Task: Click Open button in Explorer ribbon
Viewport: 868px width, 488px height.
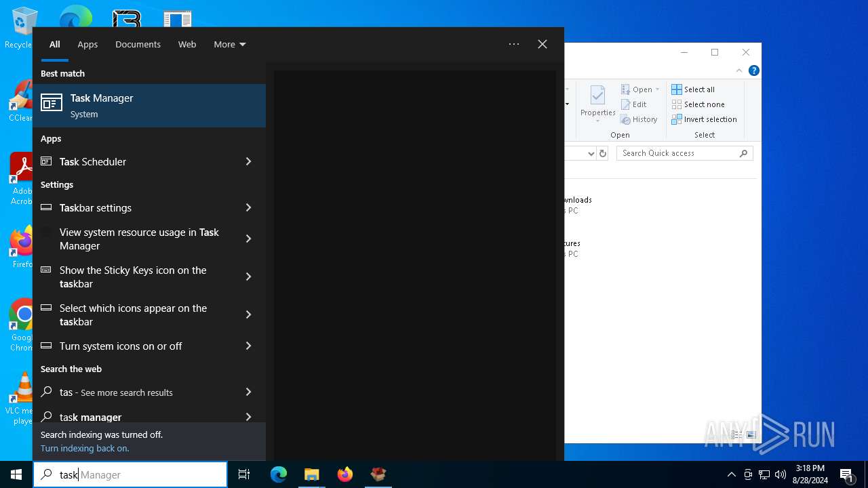Action: pyautogui.click(x=636, y=89)
